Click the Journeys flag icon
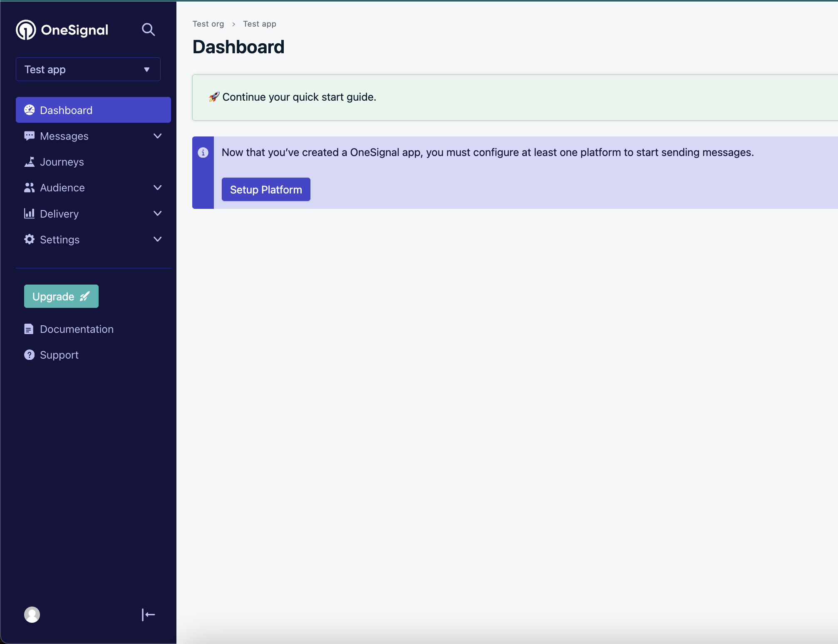Viewport: 838px width, 644px height. click(x=29, y=162)
